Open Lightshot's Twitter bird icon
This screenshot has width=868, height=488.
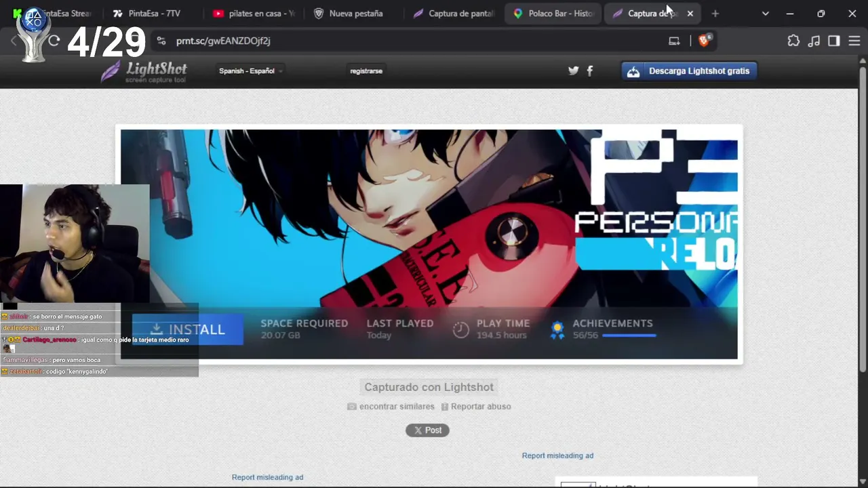[x=574, y=70]
